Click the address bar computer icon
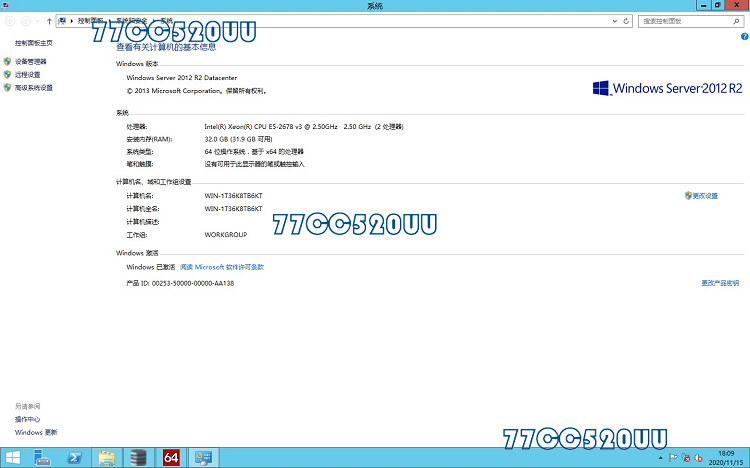Screen dimensions: 750x468 tap(62, 21)
